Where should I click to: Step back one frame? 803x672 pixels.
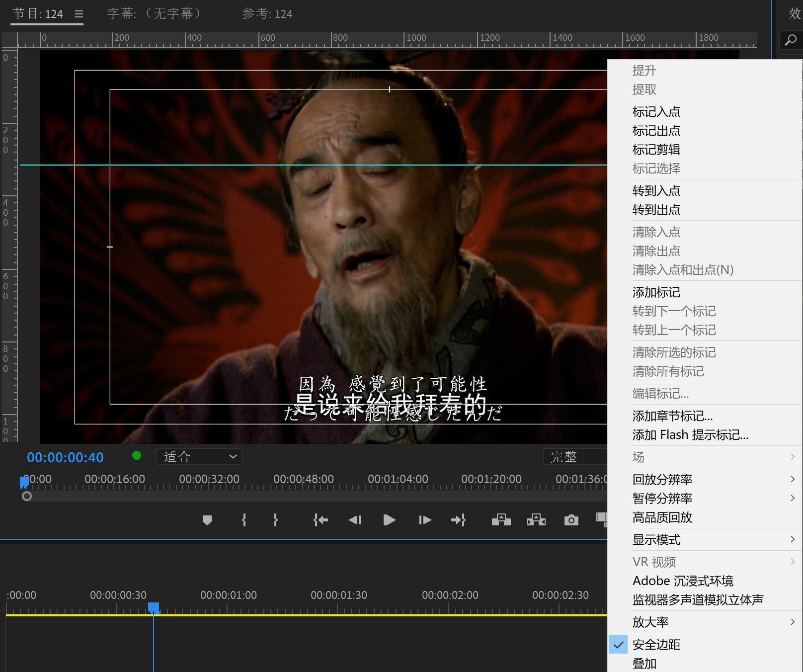(355, 520)
